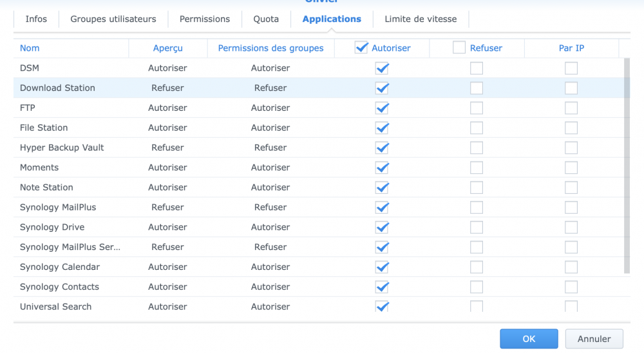This screenshot has height=353, width=644.
Task: Check Refuser for Synology MailPlus
Action: click(x=477, y=207)
